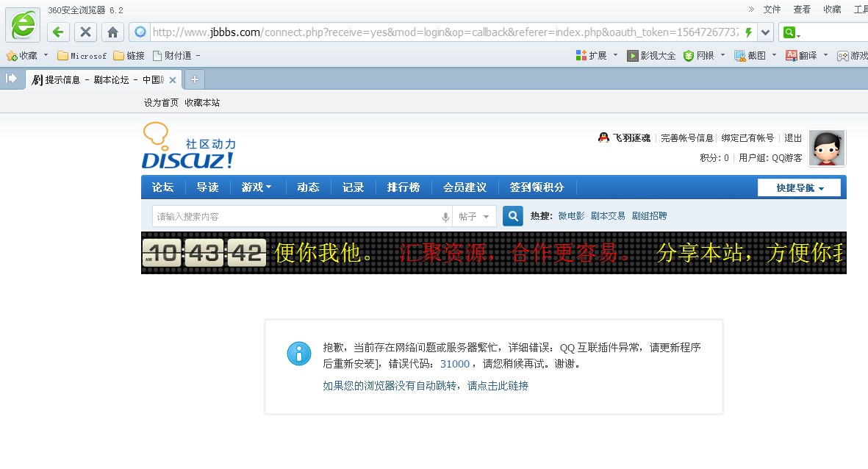Close the 提示信息 tab
Image resolution: width=868 pixels, height=469 pixels.
click(173, 79)
